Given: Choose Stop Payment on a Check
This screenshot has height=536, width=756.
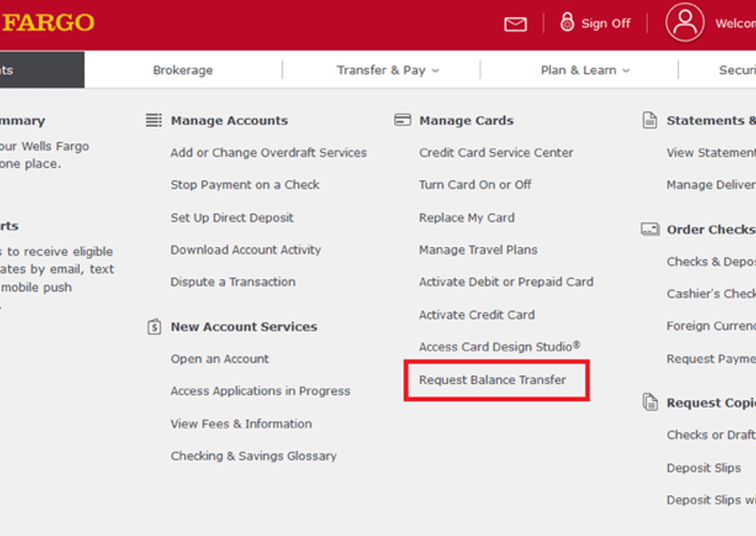Looking at the screenshot, I should click(245, 185).
